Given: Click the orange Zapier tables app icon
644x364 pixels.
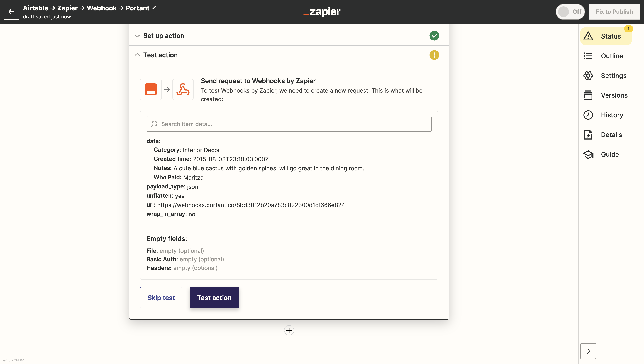Looking at the screenshot, I should [x=151, y=89].
